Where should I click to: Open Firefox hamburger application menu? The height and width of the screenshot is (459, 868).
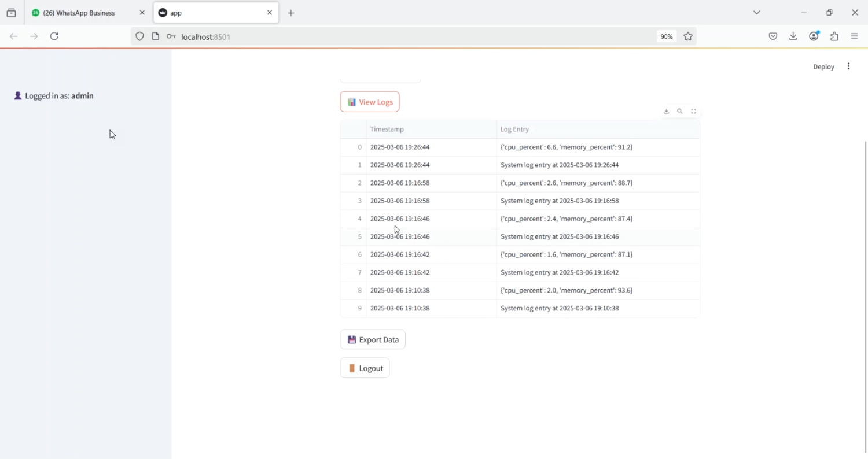point(855,36)
